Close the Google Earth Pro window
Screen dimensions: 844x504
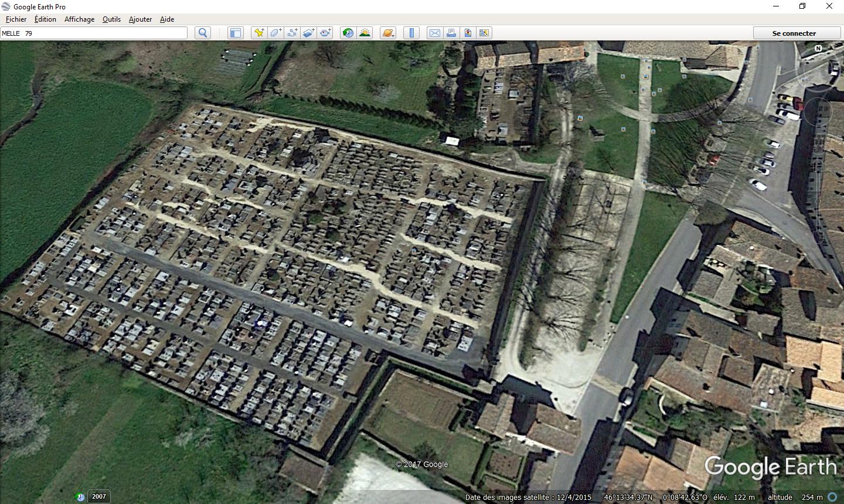829,6
